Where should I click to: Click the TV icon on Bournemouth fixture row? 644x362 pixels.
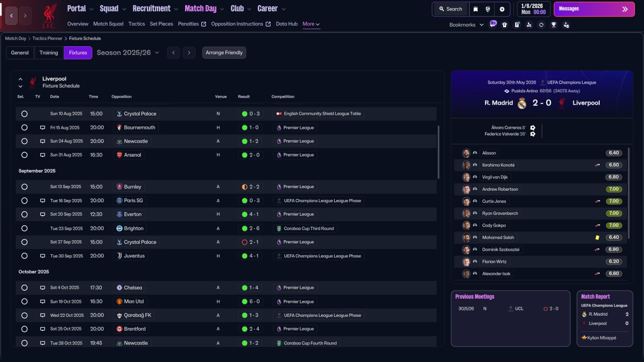pos(43,128)
